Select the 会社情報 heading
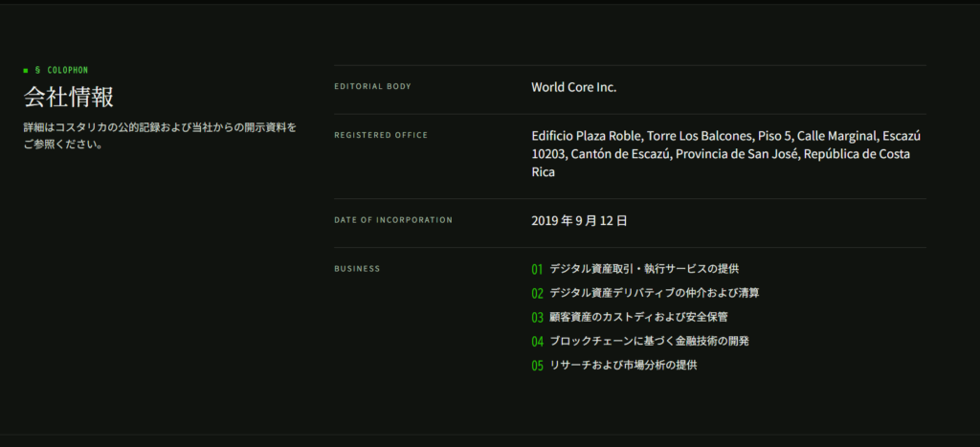The width and height of the screenshot is (980, 447). [x=69, y=97]
